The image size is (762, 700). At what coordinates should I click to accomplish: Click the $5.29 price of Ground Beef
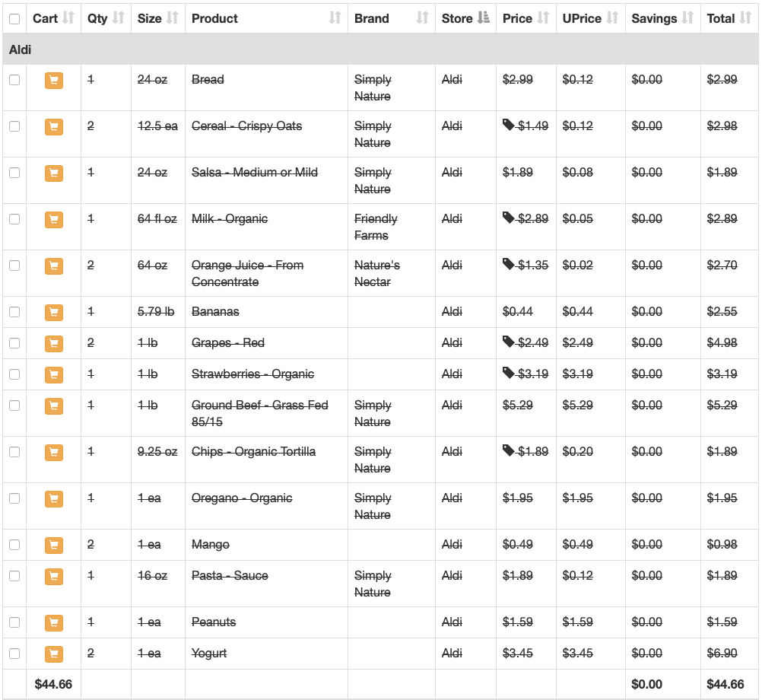[x=518, y=406]
